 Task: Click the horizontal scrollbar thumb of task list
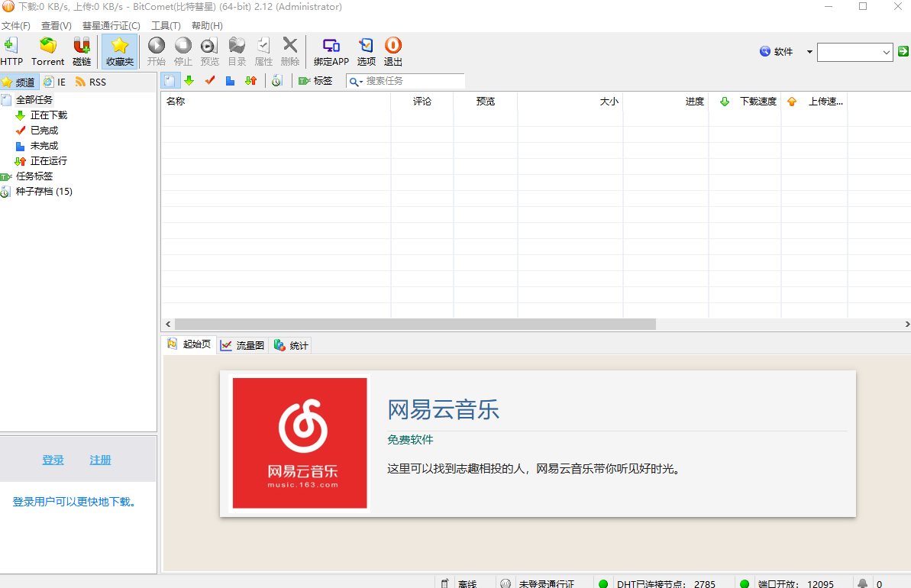pos(415,325)
